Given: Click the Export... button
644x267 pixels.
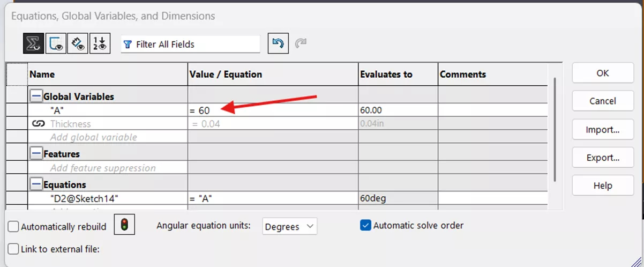Looking at the screenshot, I should pos(602,158).
